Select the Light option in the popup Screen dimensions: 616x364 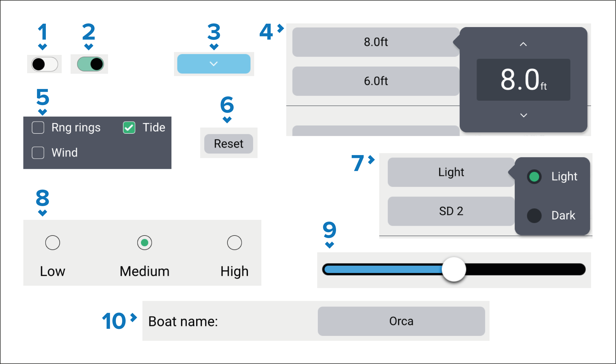[x=534, y=177]
